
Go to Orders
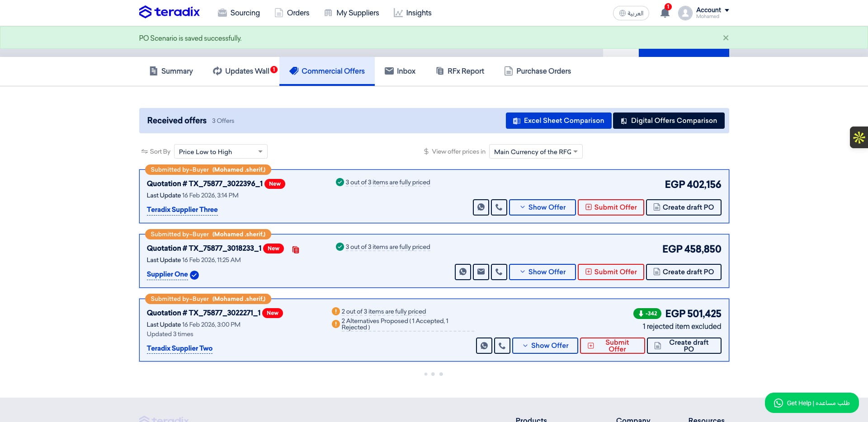tap(292, 13)
